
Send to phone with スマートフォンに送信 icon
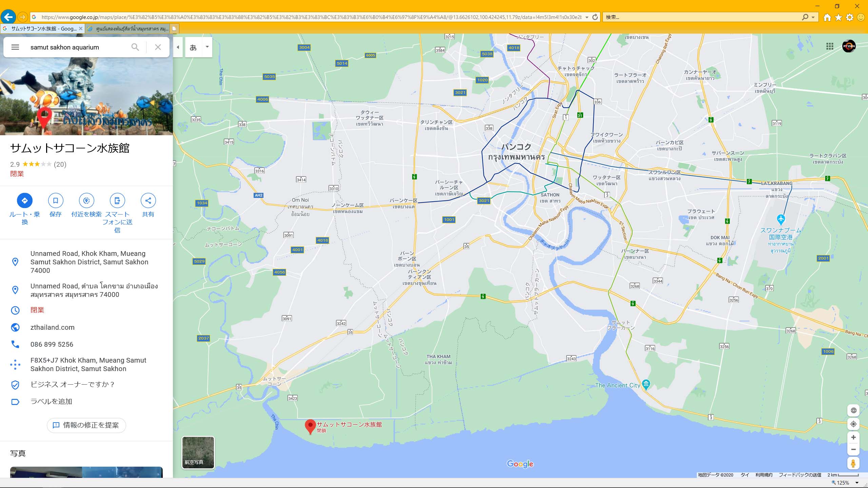(117, 201)
